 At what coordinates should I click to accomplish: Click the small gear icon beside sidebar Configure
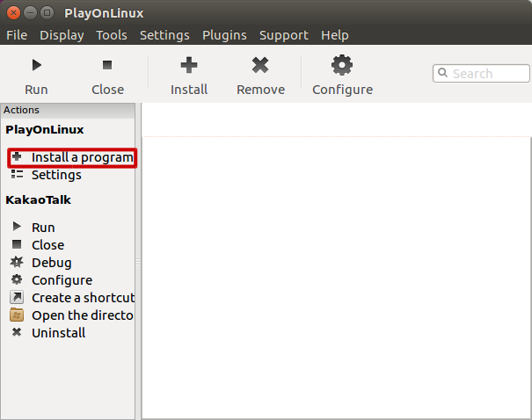(x=17, y=279)
